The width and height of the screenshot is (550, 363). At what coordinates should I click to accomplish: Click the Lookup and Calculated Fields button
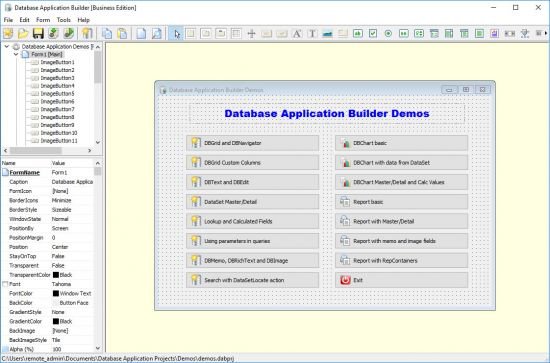253,222
